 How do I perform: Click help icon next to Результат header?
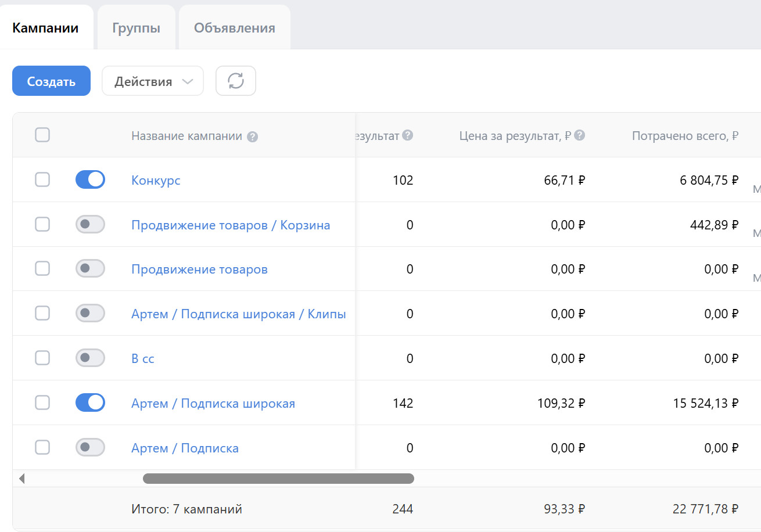(x=408, y=135)
